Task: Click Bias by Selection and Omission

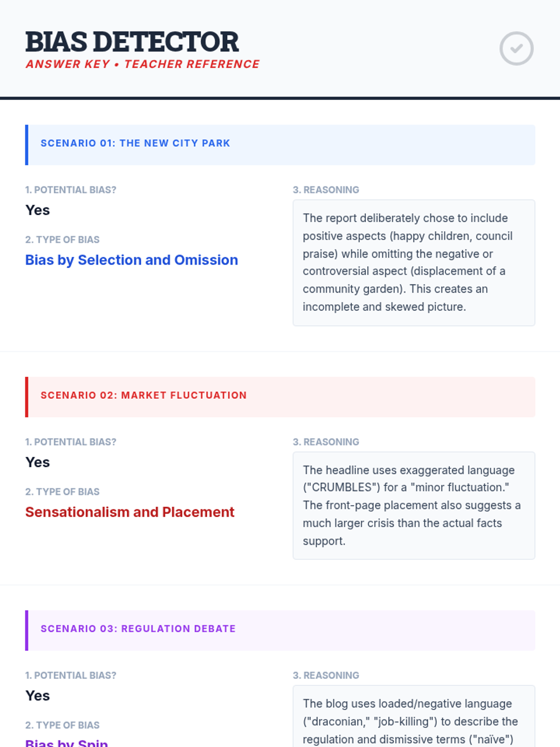Action: coord(132,260)
